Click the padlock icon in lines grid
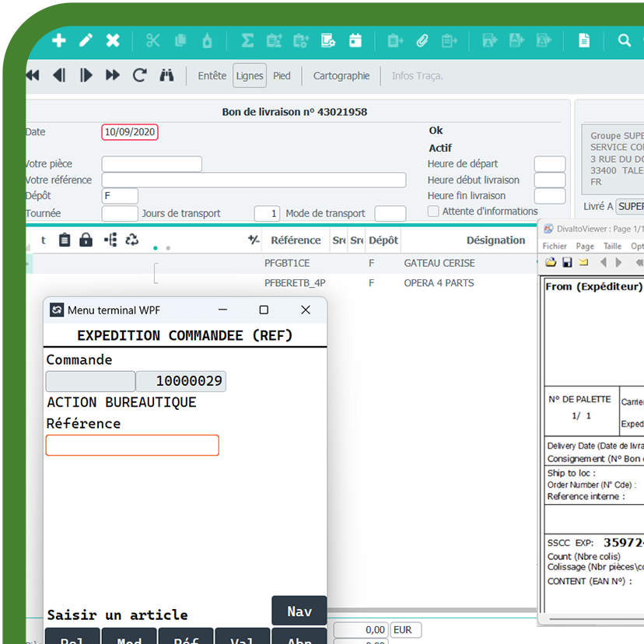The width and height of the screenshot is (644, 644). tap(86, 240)
